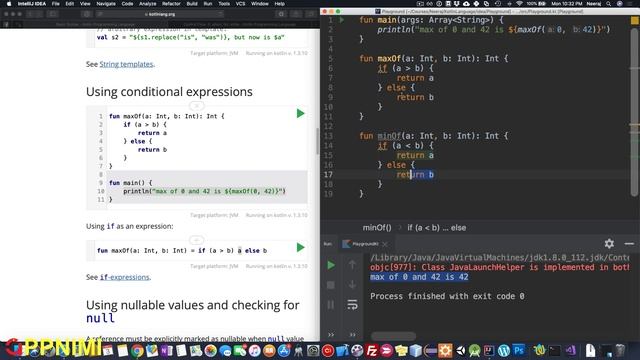This screenshot has width=640, height=360.
Task: Open the IntelliJ IDEA application menu
Action: point(32,4)
